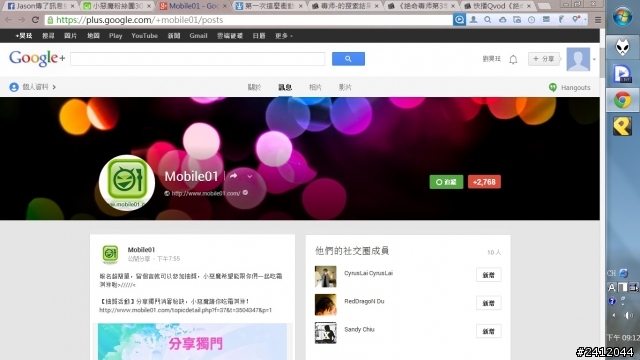The width and height of the screenshot is (640, 360).
Task: Click the map pin extension icon with red dot
Action: [x=576, y=19]
